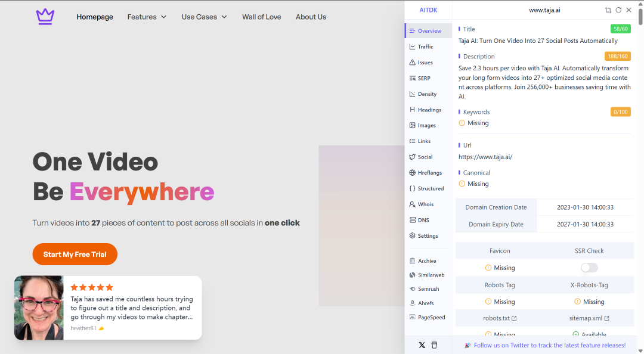Click the Structured braces icon
Image resolution: width=644 pixels, height=354 pixels.
pyautogui.click(x=413, y=188)
